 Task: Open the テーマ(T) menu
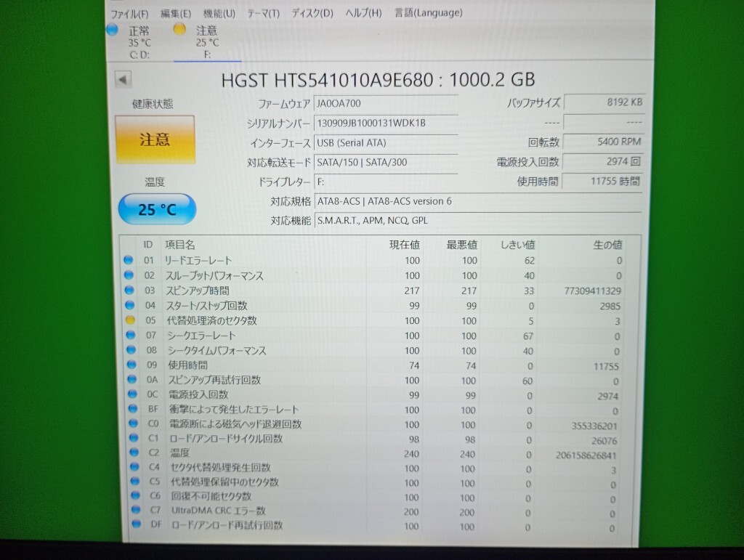tap(263, 14)
